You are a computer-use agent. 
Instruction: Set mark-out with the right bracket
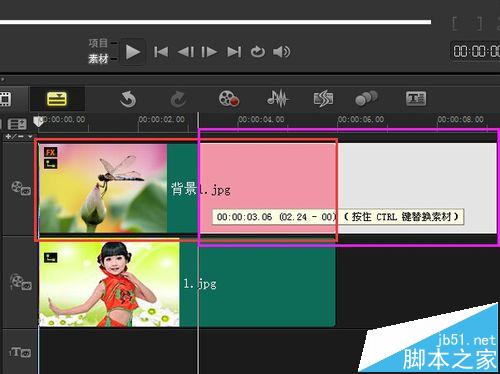pyautogui.click(x=479, y=24)
